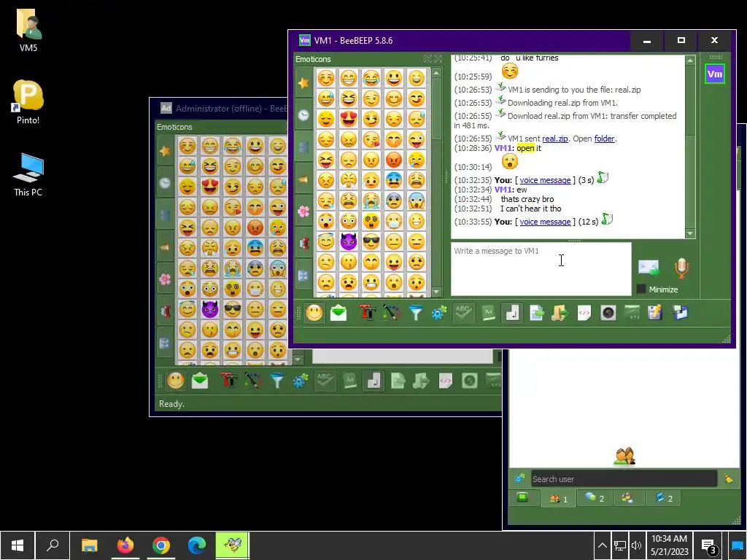Screen dimensions: 747x560
Task: Open the folder link in chat
Action: [604, 139]
